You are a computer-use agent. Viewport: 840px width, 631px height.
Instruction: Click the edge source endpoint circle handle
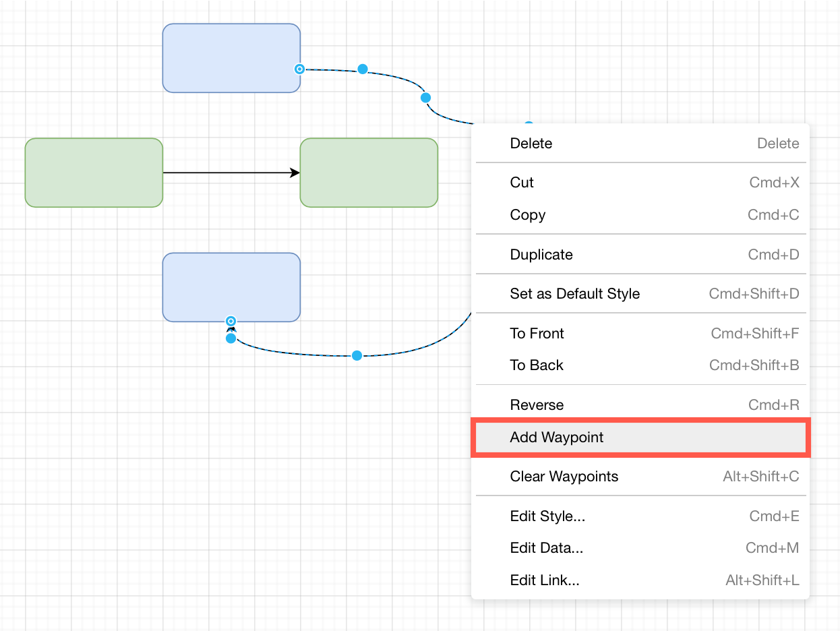coord(299,69)
